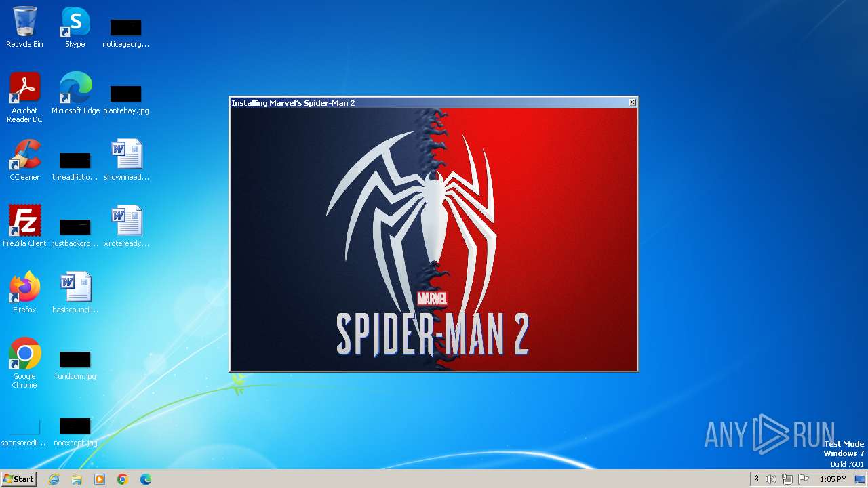Select Acrobat Reader DC shortcut

tap(24, 98)
